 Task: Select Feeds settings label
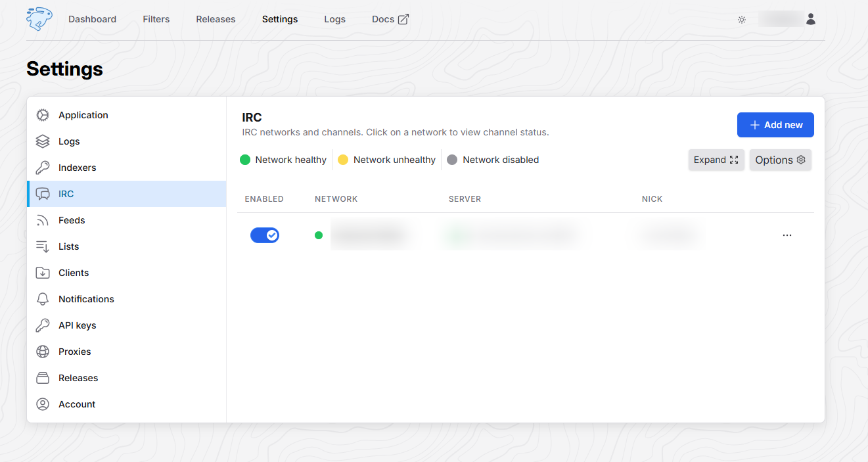click(72, 220)
